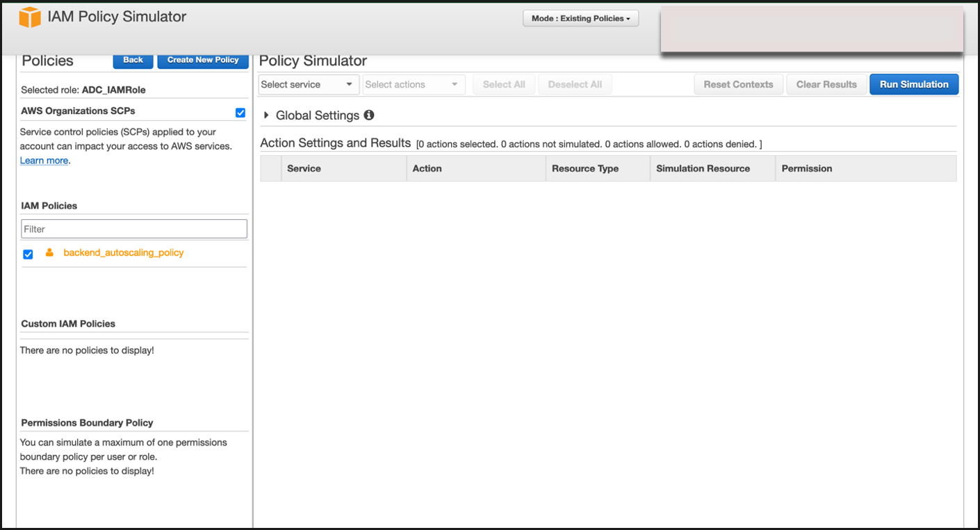Click the IAM Policies section heading
The width and height of the screenshot is (980, 530).
point(49,206)
